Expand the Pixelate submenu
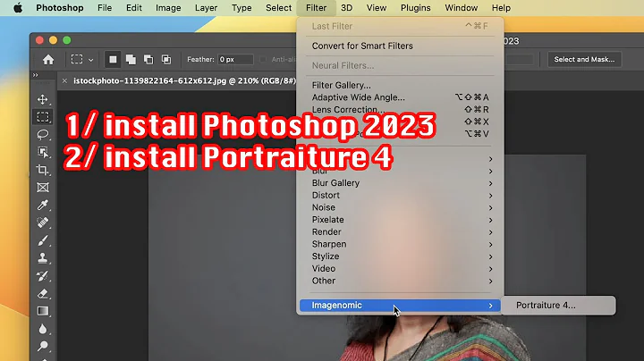This screenshot has height=361, width=644. coord(400,220)
